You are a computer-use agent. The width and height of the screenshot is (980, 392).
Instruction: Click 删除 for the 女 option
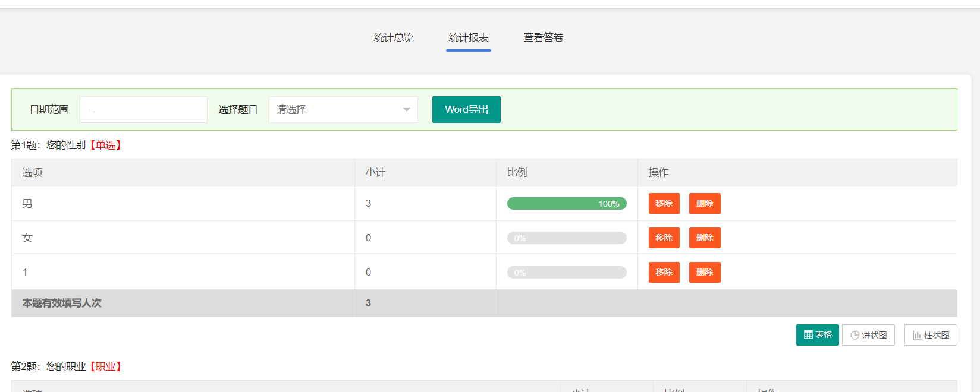705,238
